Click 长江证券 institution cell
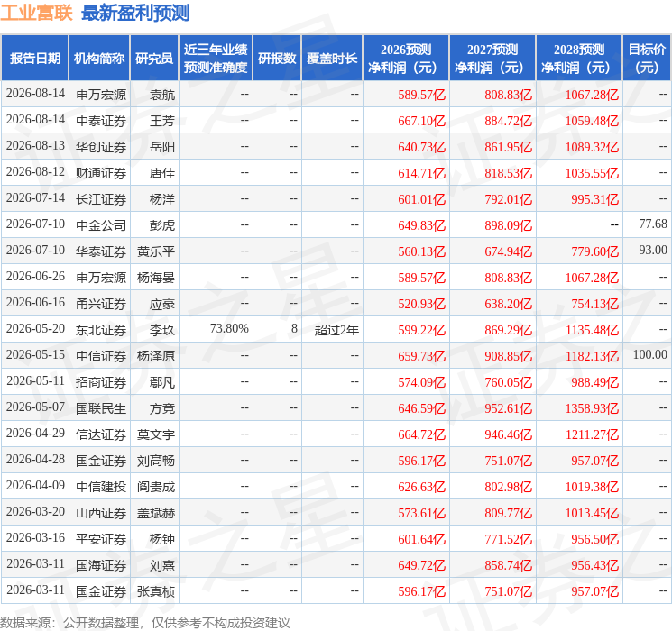Image resolution: width=672 pixels, height=631 pixels. pyautogui.click(x=101, y=199)
